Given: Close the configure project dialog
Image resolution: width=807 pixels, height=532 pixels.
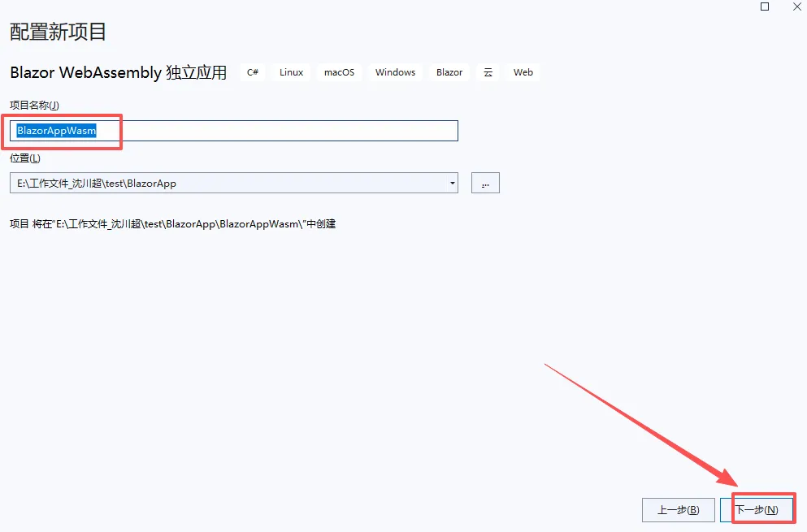Looking at the screenshot, I should (796, 6).
